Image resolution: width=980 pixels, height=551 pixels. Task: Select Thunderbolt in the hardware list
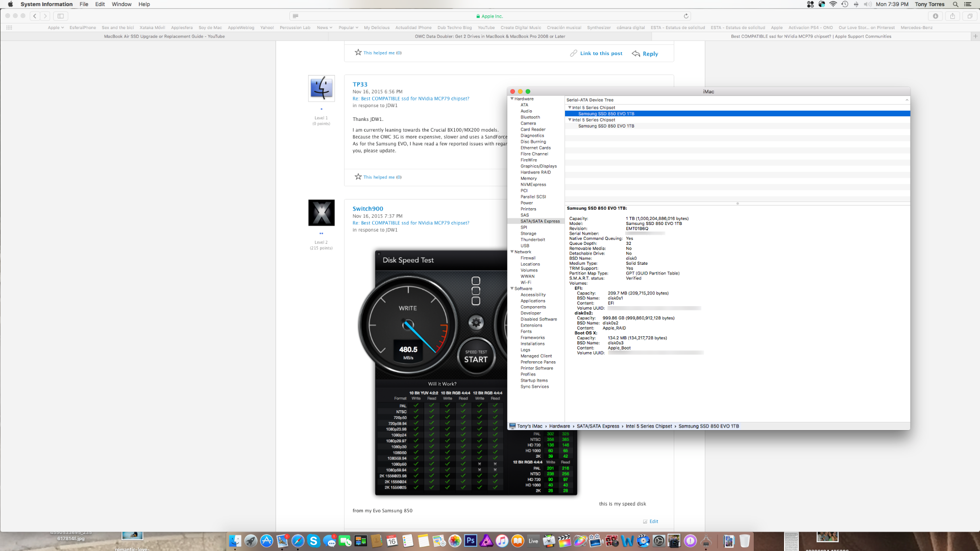pyautogui.click(x=532, y=240)
